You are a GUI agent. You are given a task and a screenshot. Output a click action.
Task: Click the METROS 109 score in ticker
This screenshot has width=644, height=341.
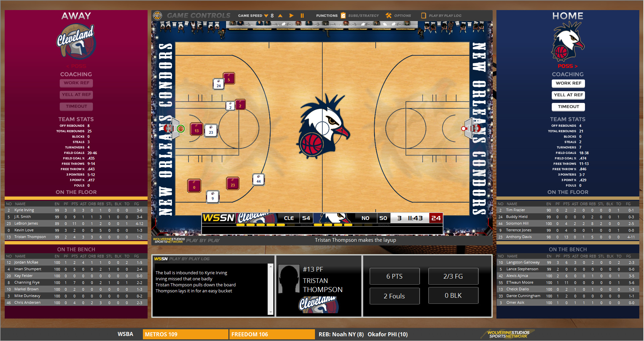[185, 334]
